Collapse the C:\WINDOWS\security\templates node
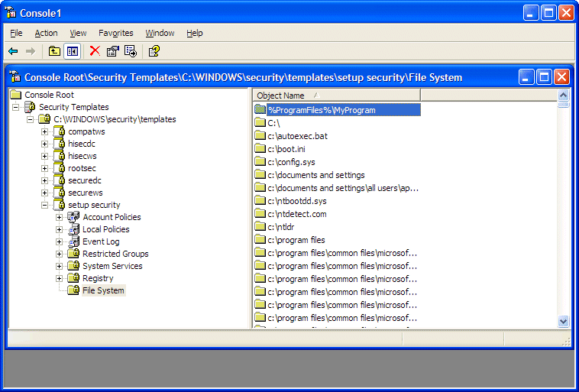Viewport: 579px width, 392px height. (x=31, y=119)
